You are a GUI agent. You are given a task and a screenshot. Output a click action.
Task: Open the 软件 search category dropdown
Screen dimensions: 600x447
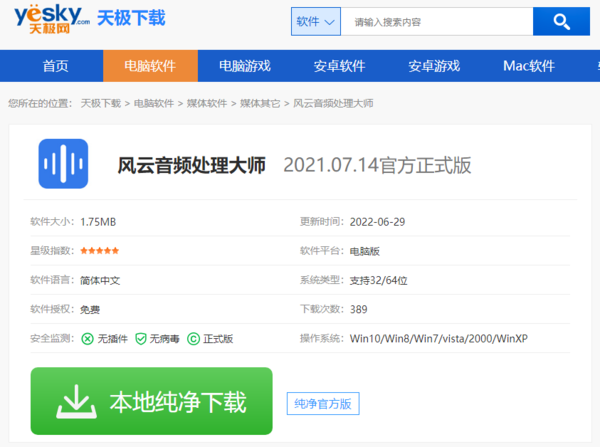[x=316, y=21]
